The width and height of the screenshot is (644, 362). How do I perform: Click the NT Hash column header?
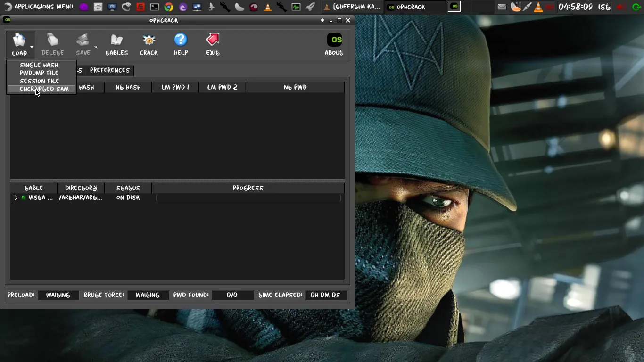pyautogui.click(x=128, y=87)
